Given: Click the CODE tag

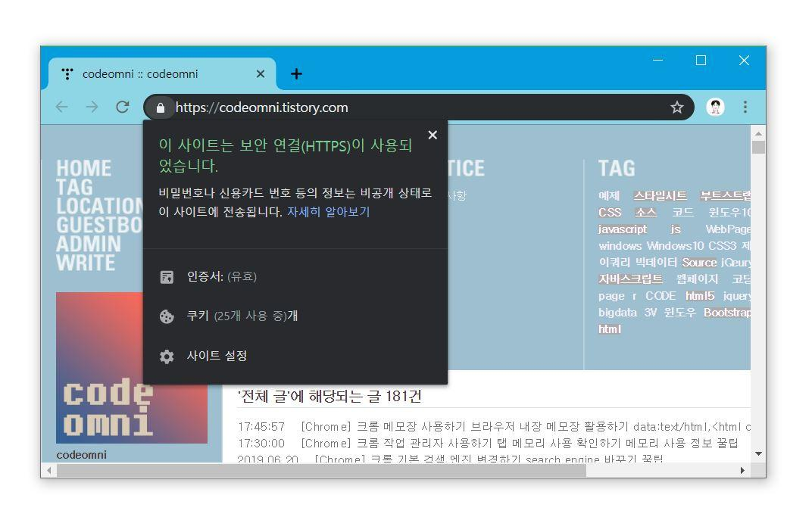Looking at the screenshot, I should pyautogui.click(x=661, y=296).
